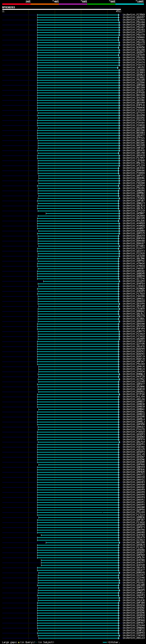Open hit UniRef100_P23569

134,15
